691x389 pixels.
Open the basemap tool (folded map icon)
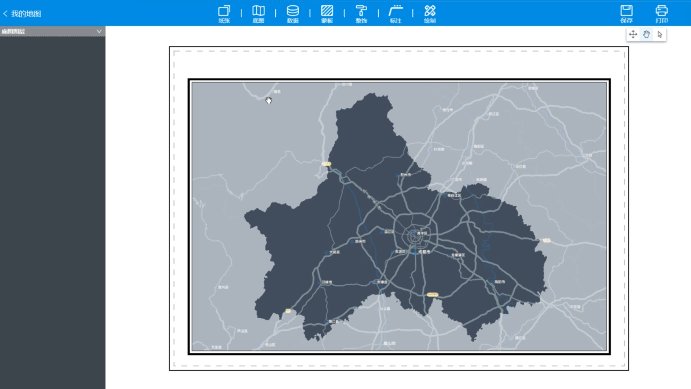click(258, 13)
